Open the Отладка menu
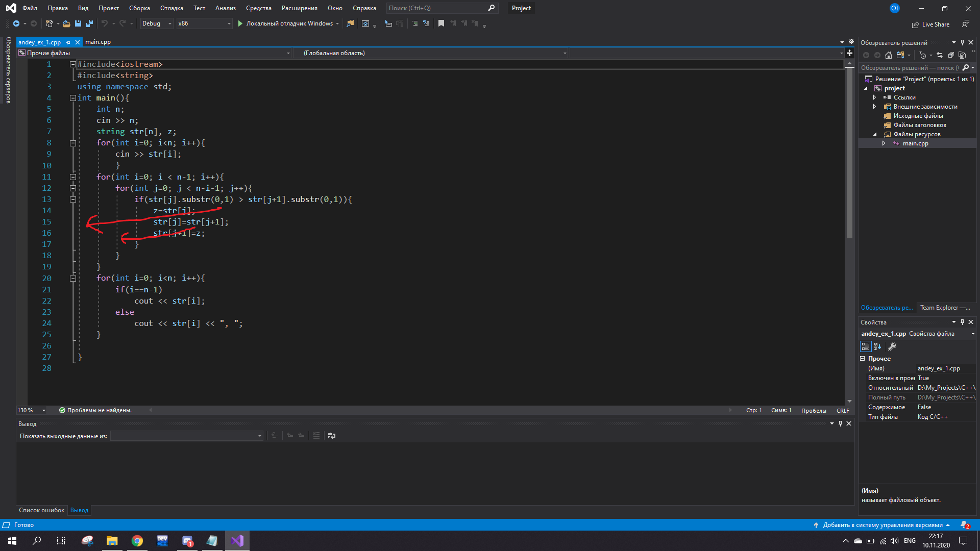 point(171,8)
